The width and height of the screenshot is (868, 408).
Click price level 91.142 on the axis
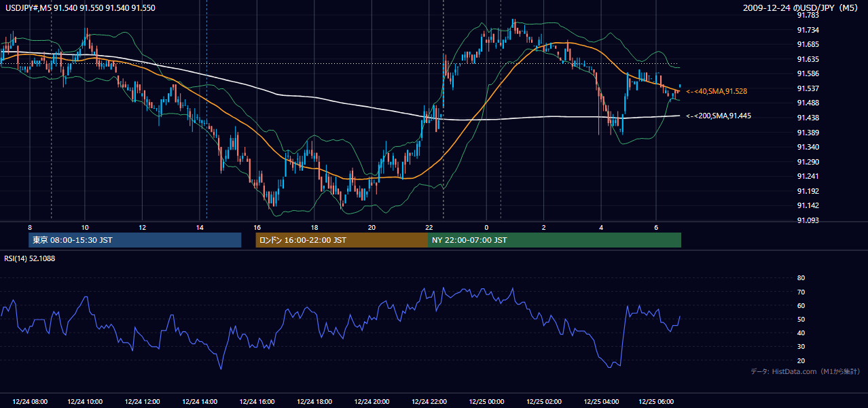pyautogui.click(x=808, y=205)
